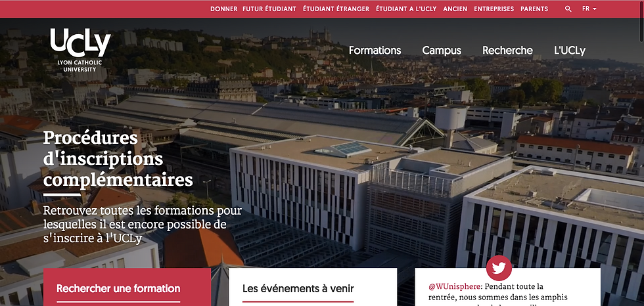Select ÉTUDIANT A L'UCLY link

[x=406, y=9]
